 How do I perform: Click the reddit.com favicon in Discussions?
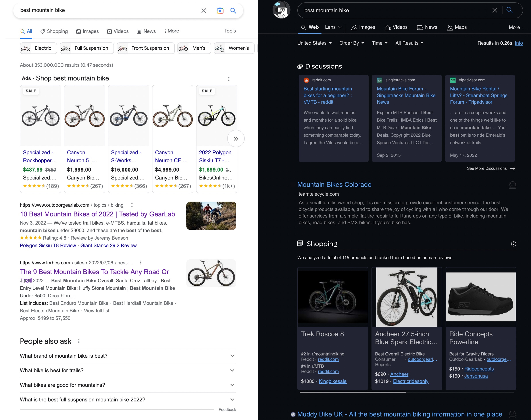pyautogui.click(x=306, y=80)
